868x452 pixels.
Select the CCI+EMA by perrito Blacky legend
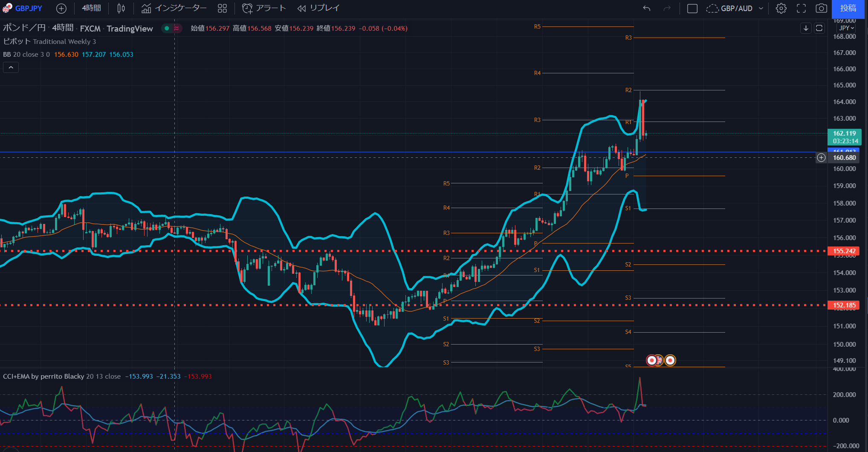tap(62, 376)
